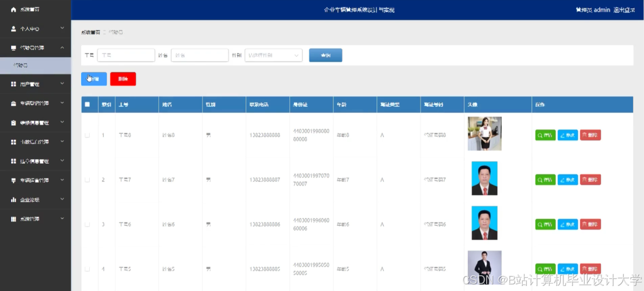
Task: Select the highlighted sidebar submenu item
Action: click(36, 65)
